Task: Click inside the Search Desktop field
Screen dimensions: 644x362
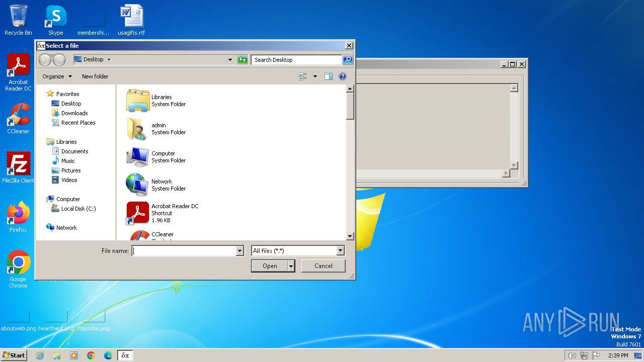Action: pyautogui.click(x=296, y=60)
